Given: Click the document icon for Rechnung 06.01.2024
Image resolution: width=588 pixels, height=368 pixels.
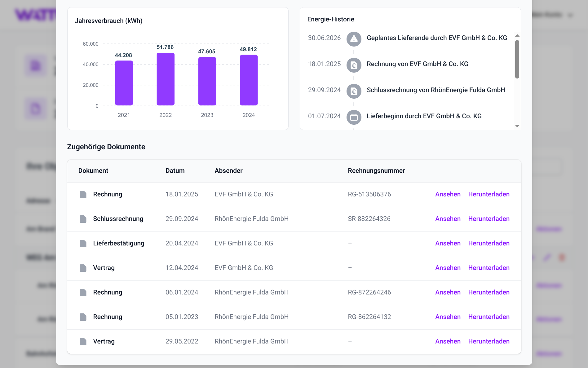Looking at the screenshot, I should 83,292.
